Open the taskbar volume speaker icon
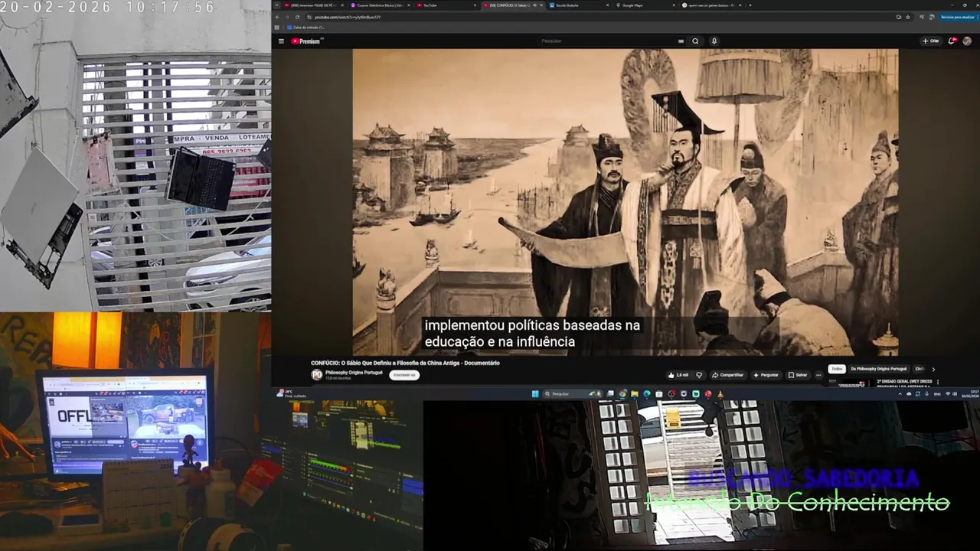 [x=955, y=393]
